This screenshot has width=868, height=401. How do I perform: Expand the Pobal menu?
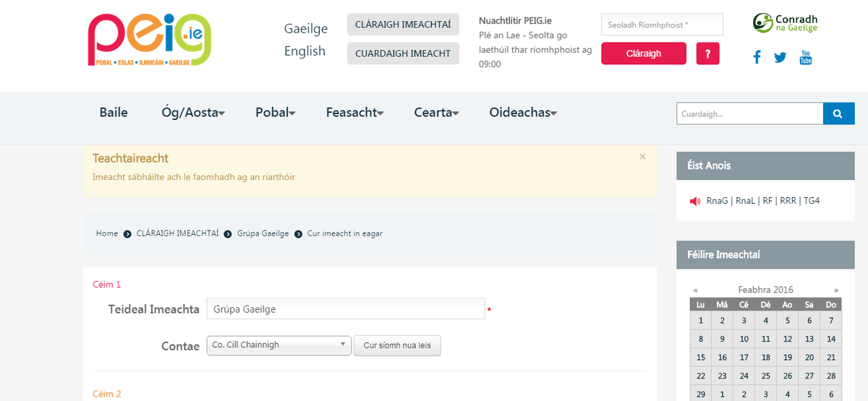(276, 113)
